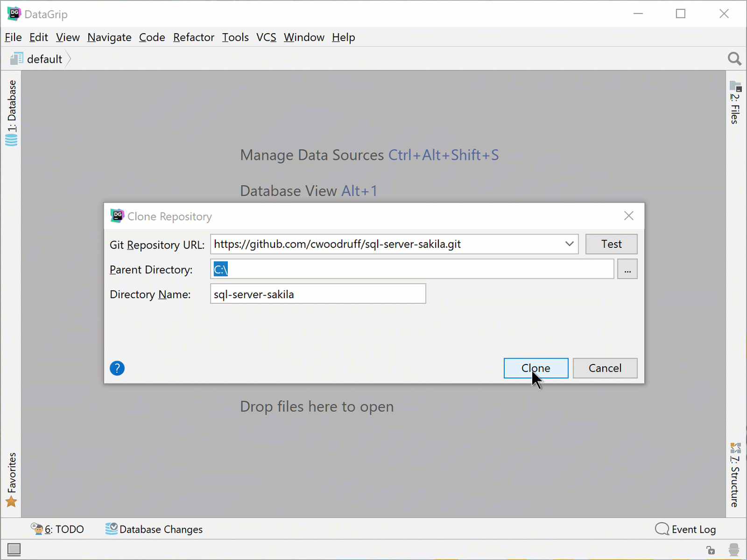Click the Event Log speech bubble icon
Image resolution: width=747 pixels, height=560 pixels.
pos(662,529)
